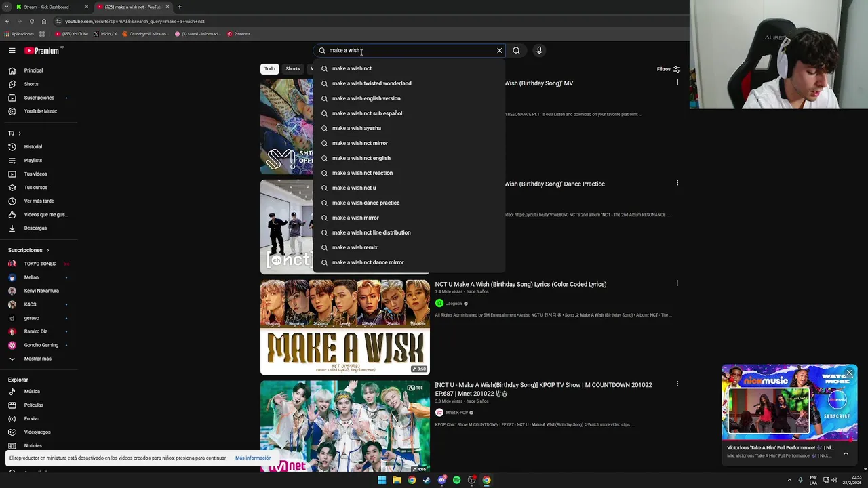
Task: Expand the Suscripciones section header
Action: tap(28, 250)
